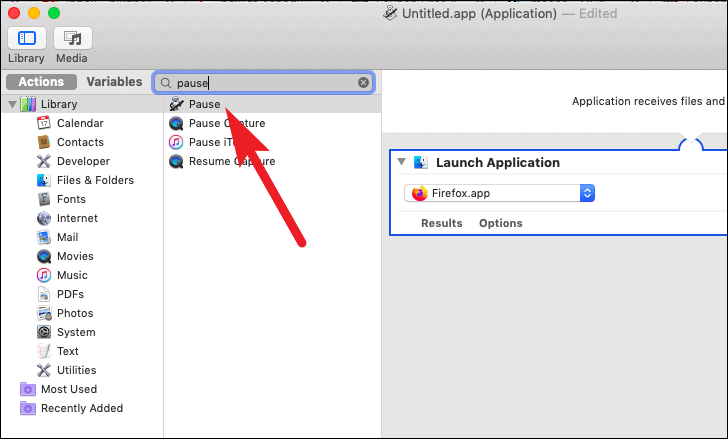The width and height of the screenshot is (728, 439).
Task: Click the Pause action Automator icon
Action: [x=176, y=104]
